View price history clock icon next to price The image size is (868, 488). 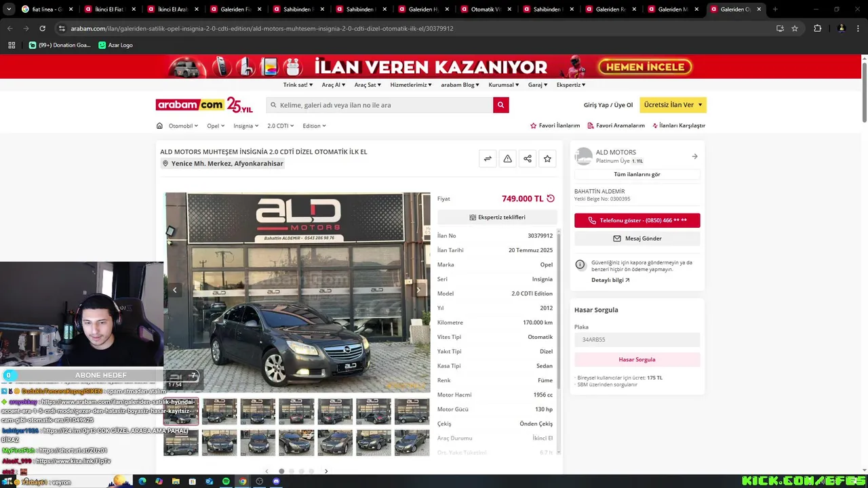click(551, 199)
